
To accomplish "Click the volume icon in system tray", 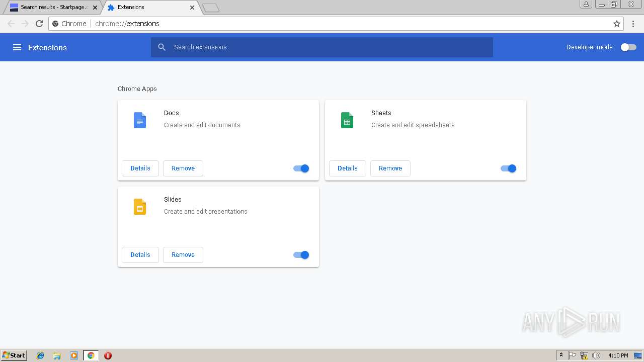I will click(596, 355).
